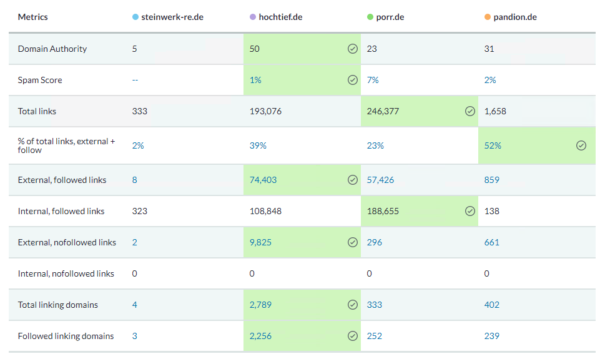The image size is (605, 364).
Task: Open porr.de Spam Score 7% link
Action: tap(373, 80)
